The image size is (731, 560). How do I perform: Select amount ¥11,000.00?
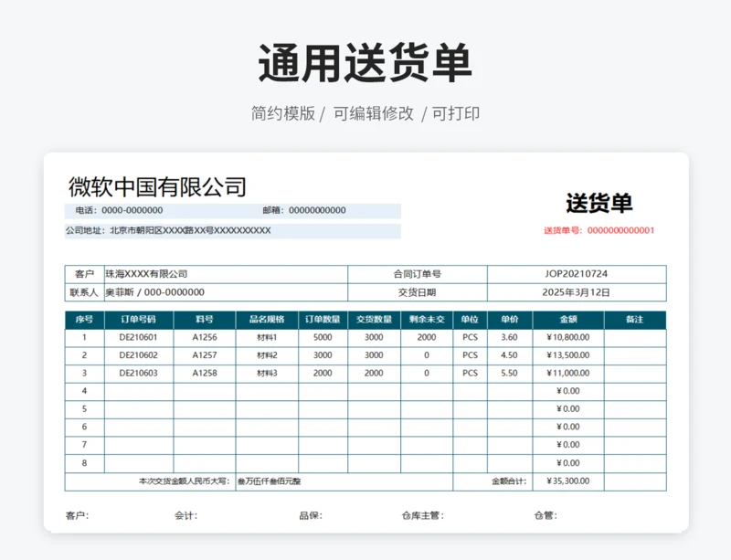pyautogui.click(x=568, y=373)
